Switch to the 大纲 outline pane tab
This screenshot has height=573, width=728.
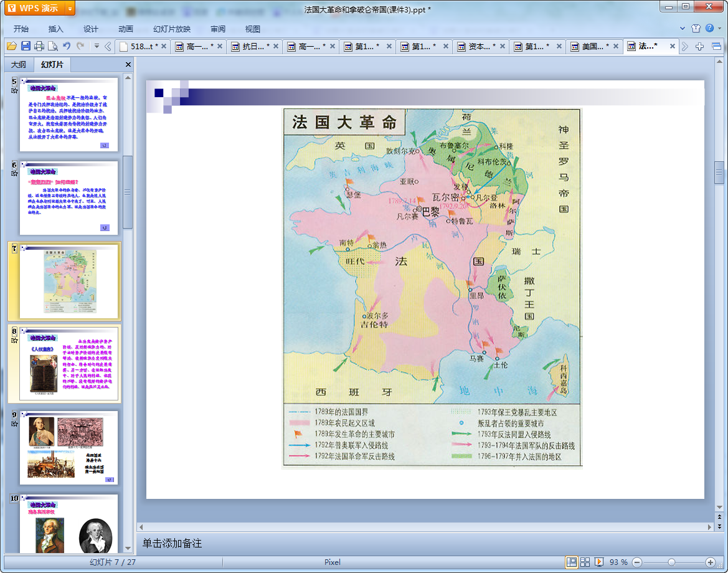[x=19, y=64]
